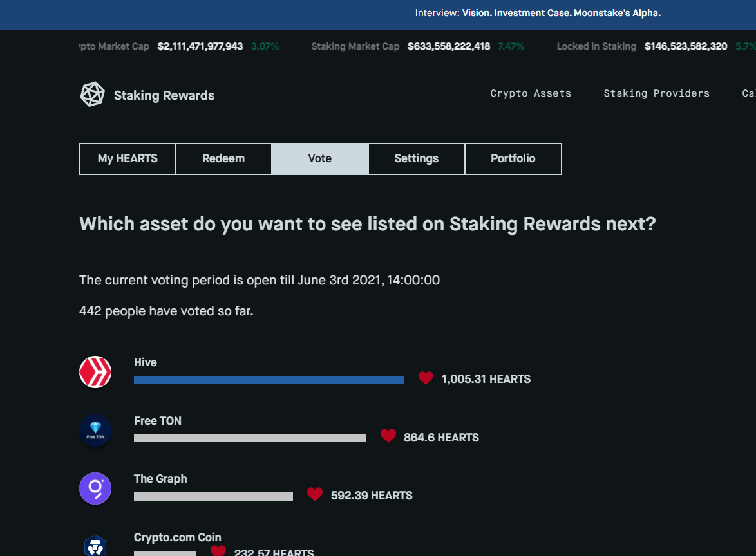Select the Crypto.com Coin asset name
The width and height of the screenshot is (756, 556).
[178, 537]
